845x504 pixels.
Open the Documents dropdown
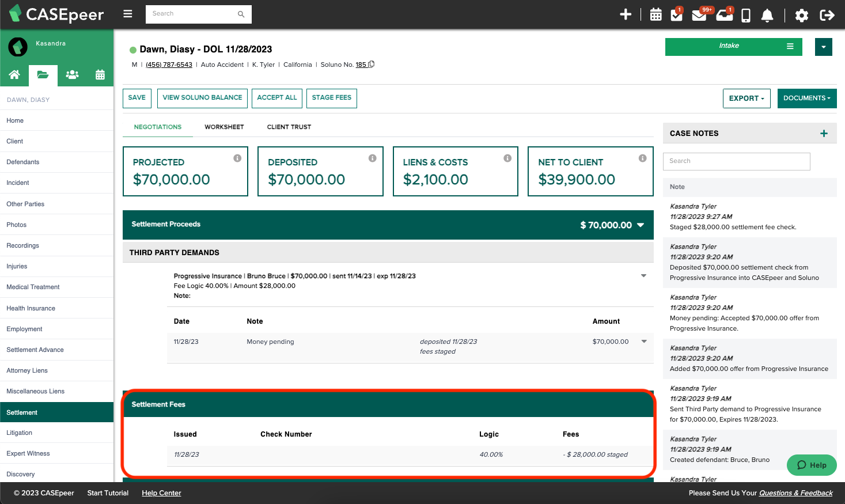pyautogui.click(x=806, y=98)
